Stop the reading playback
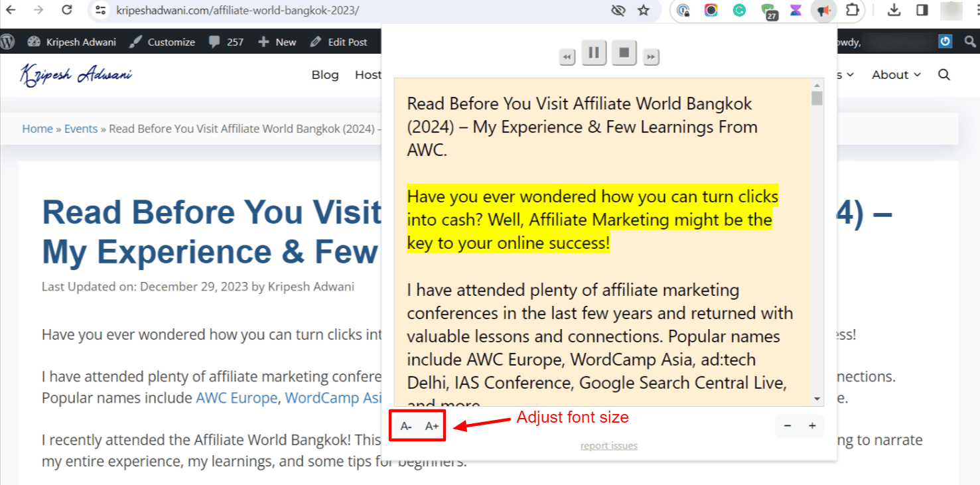 (x=624, y=52)
